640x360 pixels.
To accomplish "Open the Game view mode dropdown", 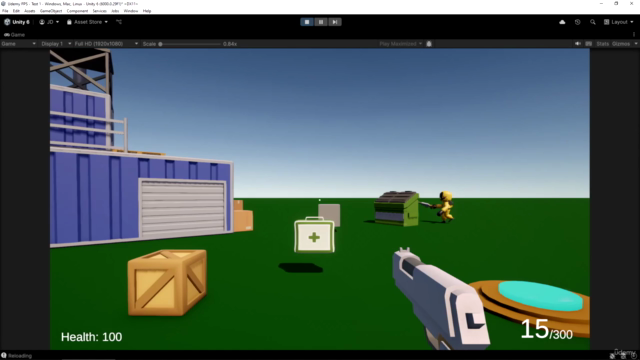I will pos(18,44).
